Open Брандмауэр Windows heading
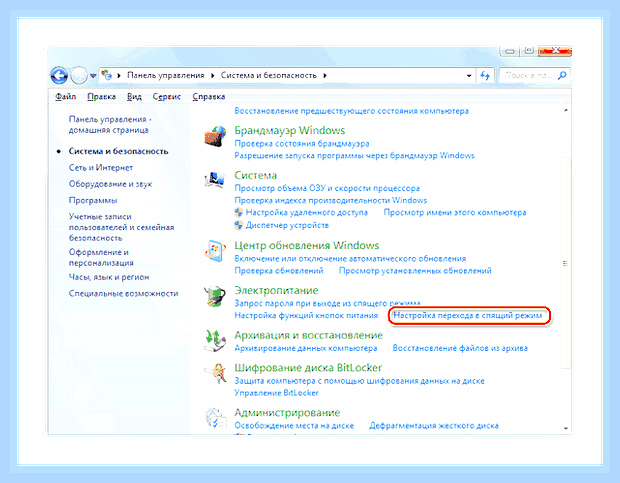 point(290,130)
